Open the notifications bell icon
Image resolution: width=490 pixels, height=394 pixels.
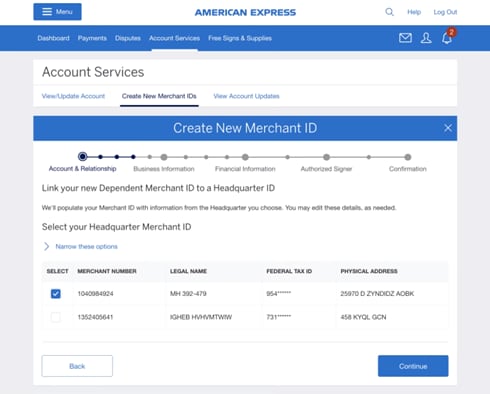(x=447, y=38)
